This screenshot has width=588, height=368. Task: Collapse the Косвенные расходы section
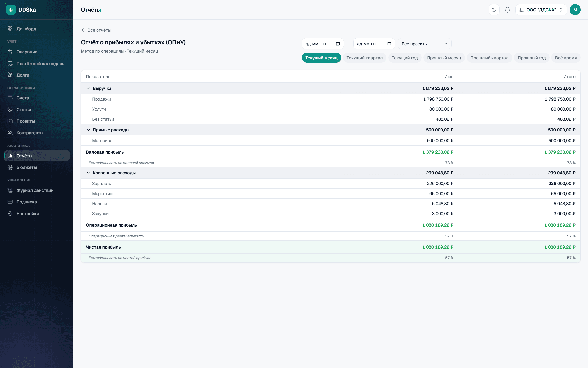pos(88,173)
